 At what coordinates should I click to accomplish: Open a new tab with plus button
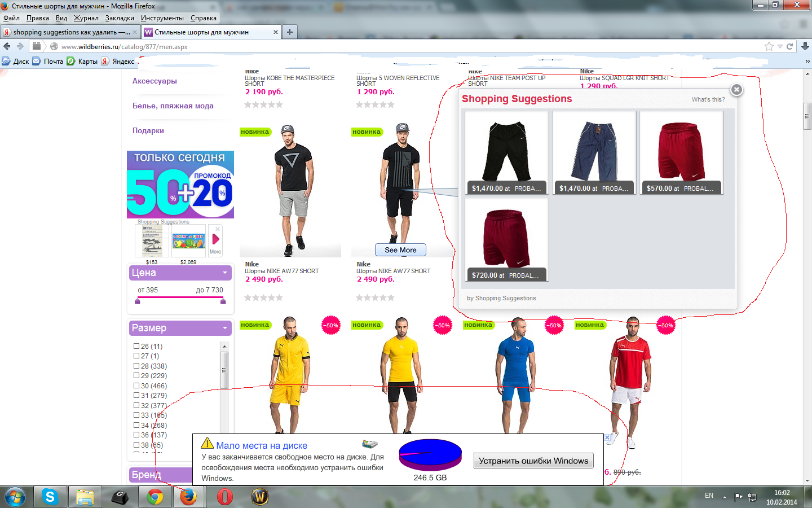pyautogui.click(x=290, y=32)
